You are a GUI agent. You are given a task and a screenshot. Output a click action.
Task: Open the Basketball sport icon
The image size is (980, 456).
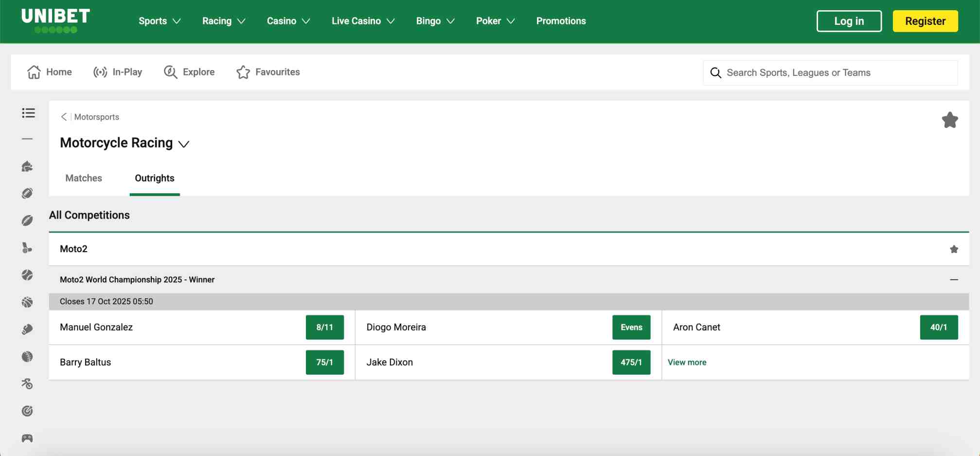pos(28,302)
